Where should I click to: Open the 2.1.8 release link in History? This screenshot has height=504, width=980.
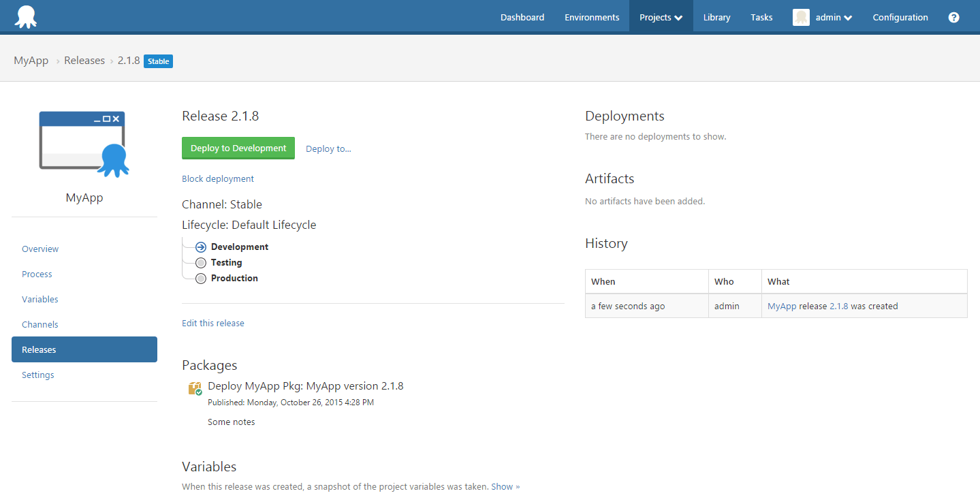point(838,306)
